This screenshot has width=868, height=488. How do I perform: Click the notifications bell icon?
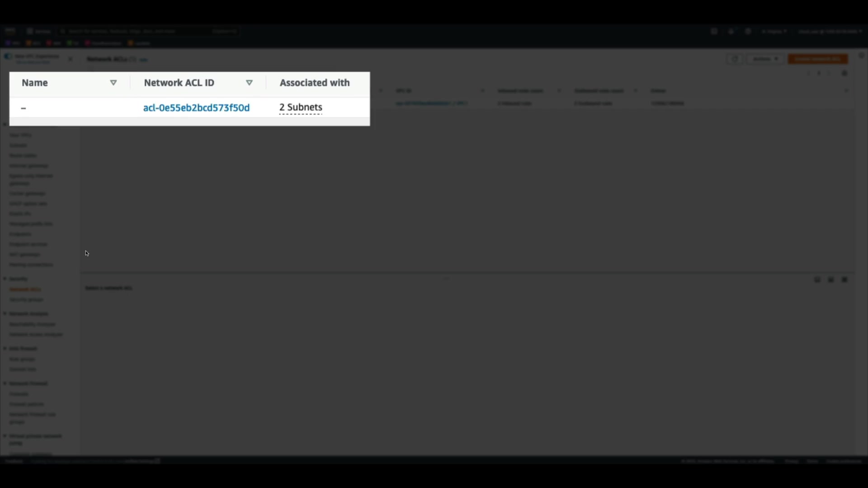pyautogui.click(x=731, y=31)
